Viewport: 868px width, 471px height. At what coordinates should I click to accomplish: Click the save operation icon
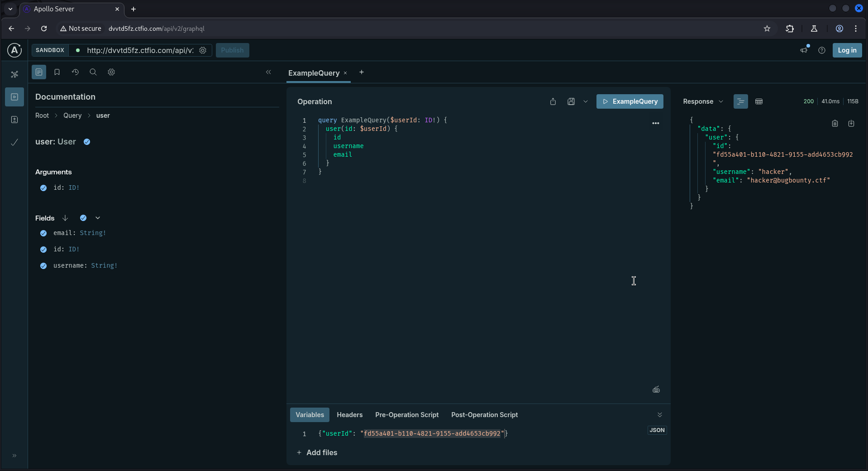[x=571, y=101]
